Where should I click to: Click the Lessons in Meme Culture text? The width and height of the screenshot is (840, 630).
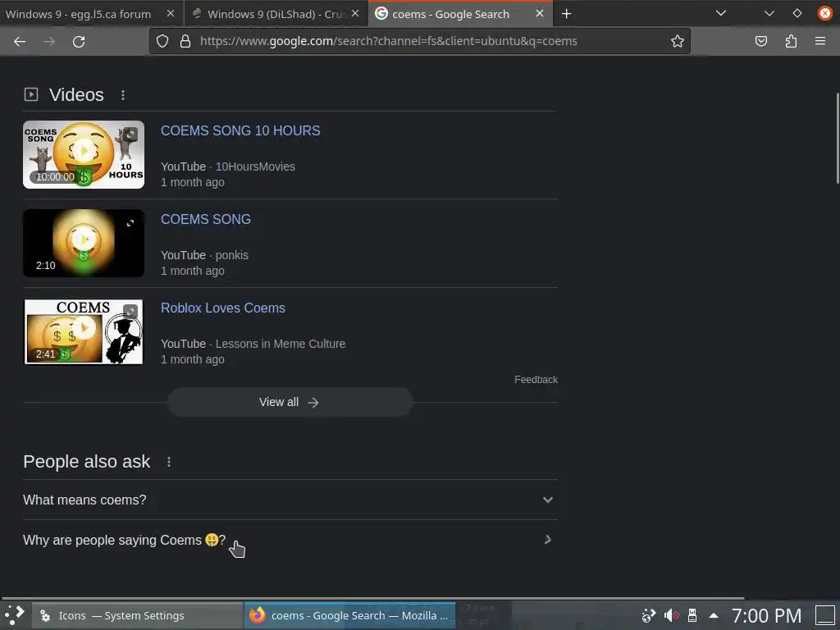click(x=281, y=344)
